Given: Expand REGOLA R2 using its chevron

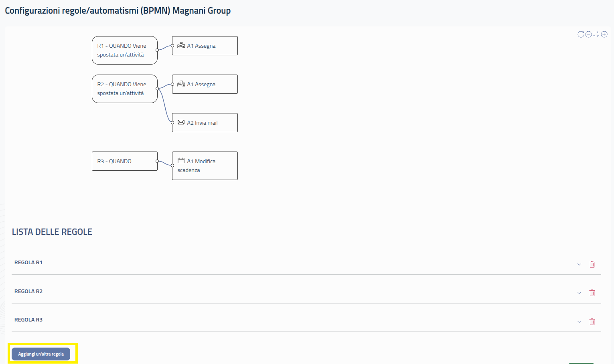Looking at the screenshot, I should click(x=579, y=293).
